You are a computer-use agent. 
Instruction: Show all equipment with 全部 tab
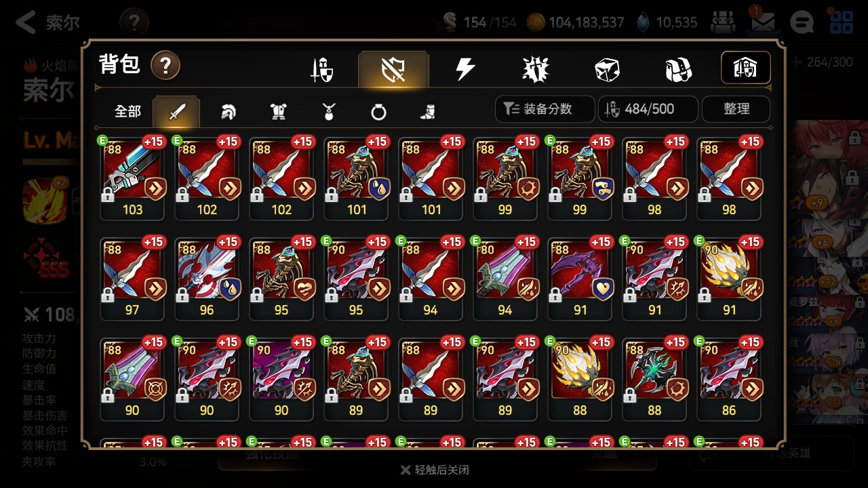pos(127,111)
